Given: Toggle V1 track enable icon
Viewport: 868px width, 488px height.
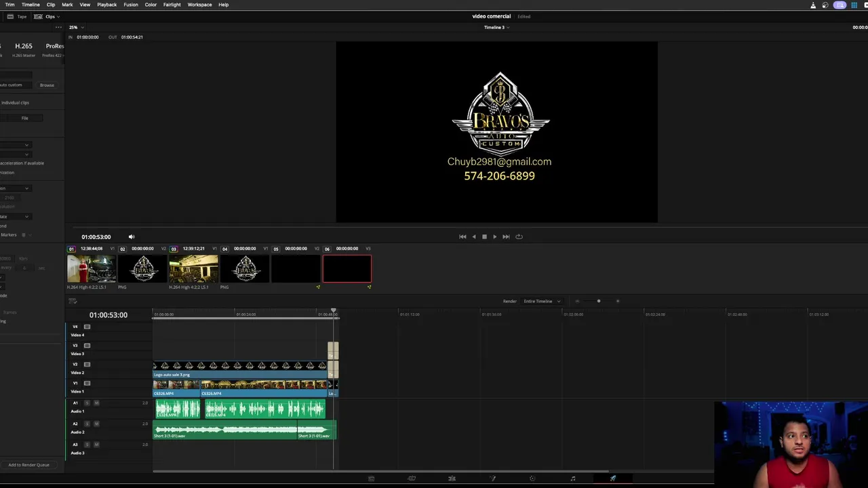Looking at the screenshot, I should pos(87,384).
